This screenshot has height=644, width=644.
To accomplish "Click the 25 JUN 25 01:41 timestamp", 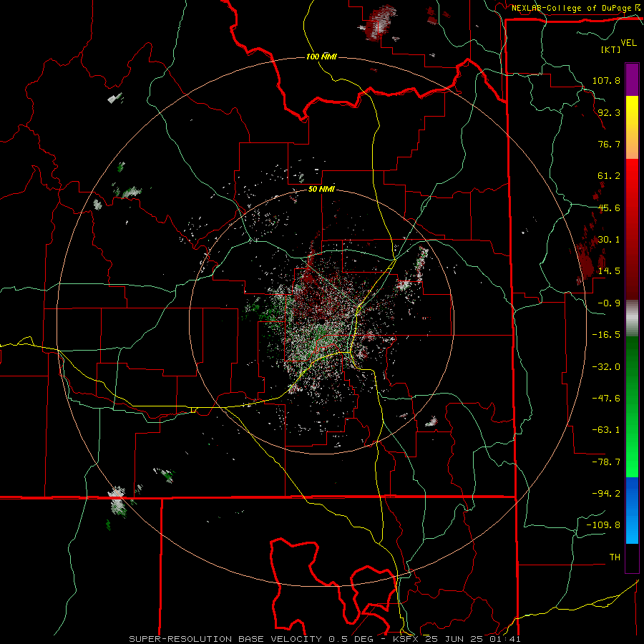I will tap(473, 639).
